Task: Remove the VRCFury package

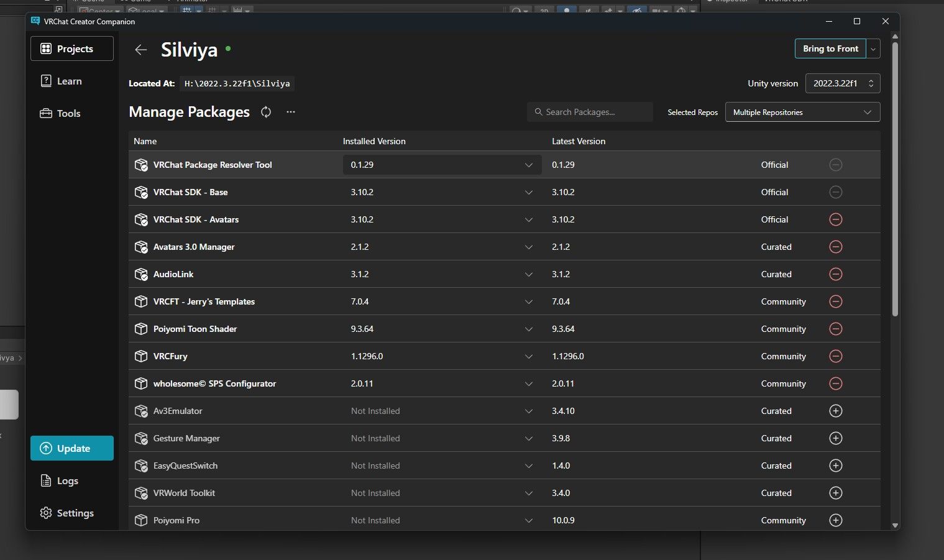Action: click(836, 356)
